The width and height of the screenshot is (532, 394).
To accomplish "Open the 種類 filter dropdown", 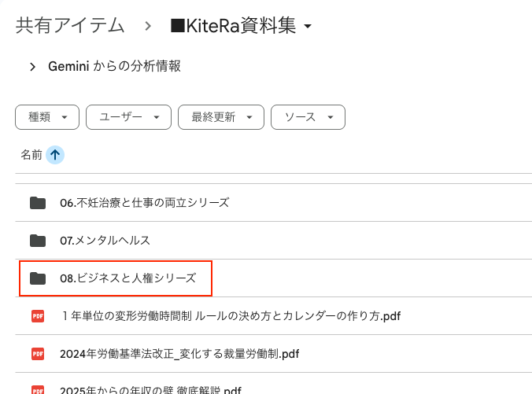I will coord(47,117).
